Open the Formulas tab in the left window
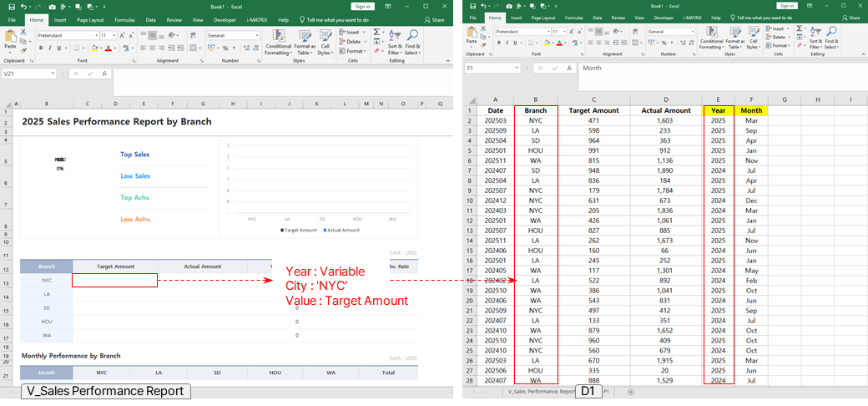Viewport: 868px width, 406px height. click(124, 19)
